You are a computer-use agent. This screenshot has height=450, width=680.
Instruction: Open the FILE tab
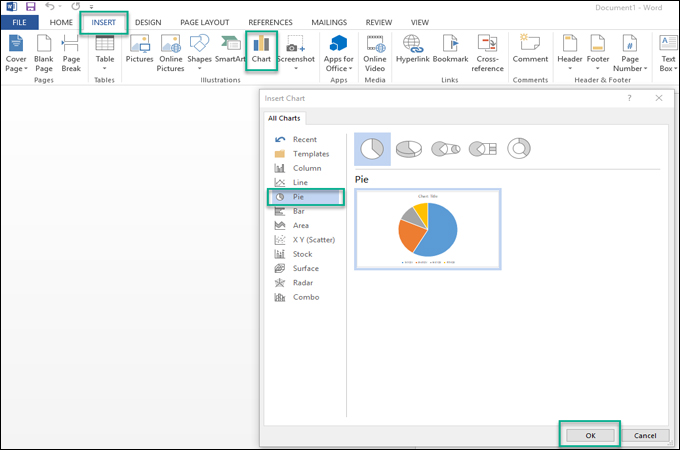coord(20,23)
